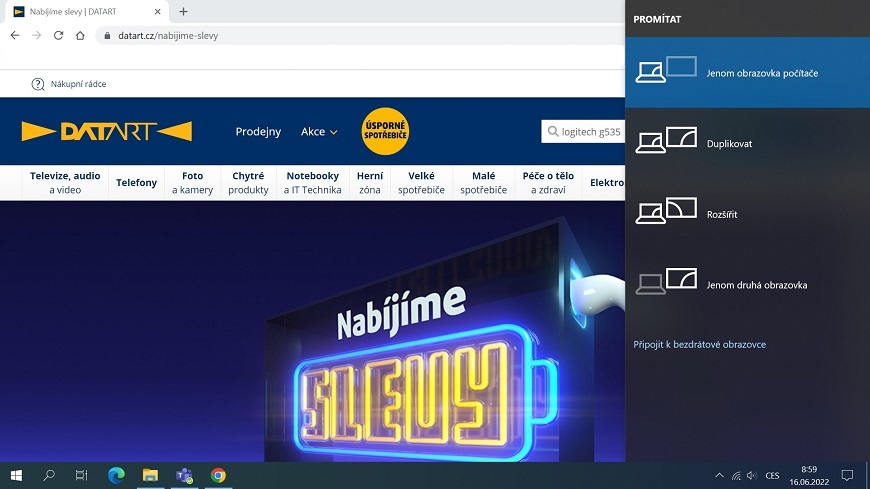Image resolution: width=870 pixels, height=489 pixels.
Task: Open Péče o tělo a zdraví category
Action: tap(548, 183)
